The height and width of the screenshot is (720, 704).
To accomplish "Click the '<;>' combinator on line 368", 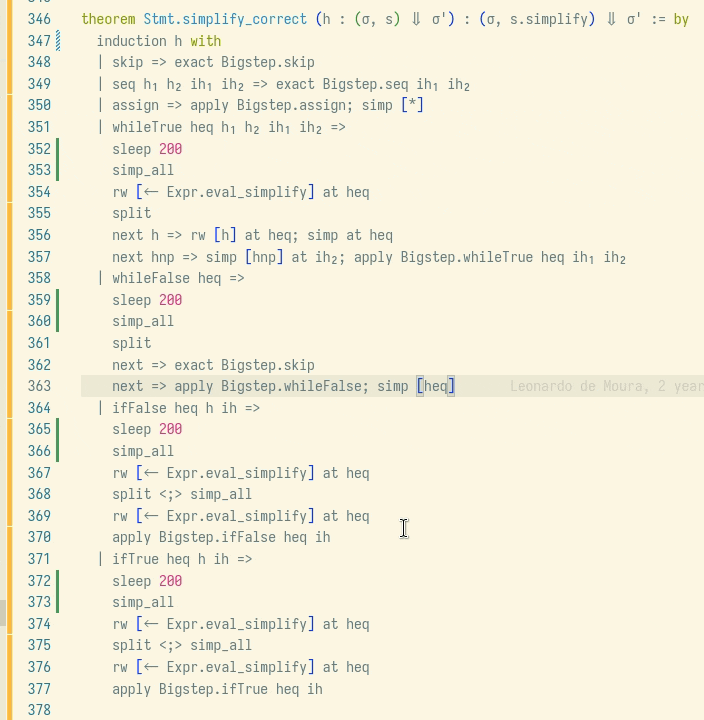I will (x=170, y=494).
